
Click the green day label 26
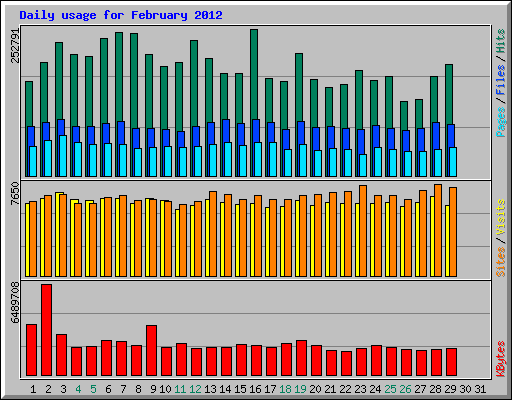[405, 389]
